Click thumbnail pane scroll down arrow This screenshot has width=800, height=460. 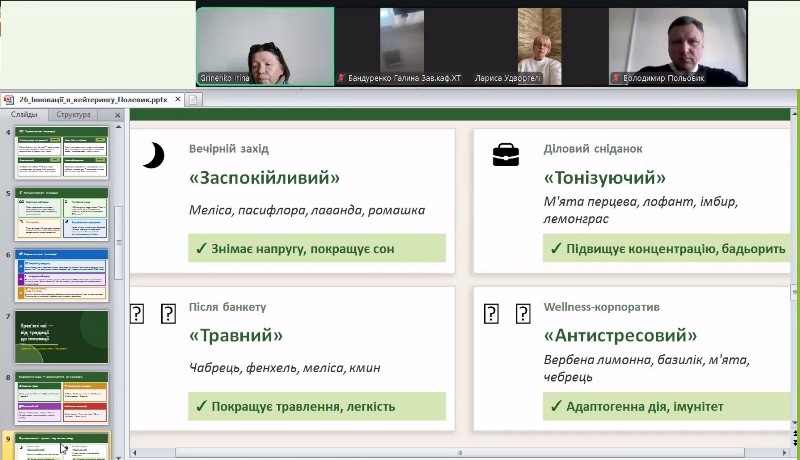[x=119, y=457]
